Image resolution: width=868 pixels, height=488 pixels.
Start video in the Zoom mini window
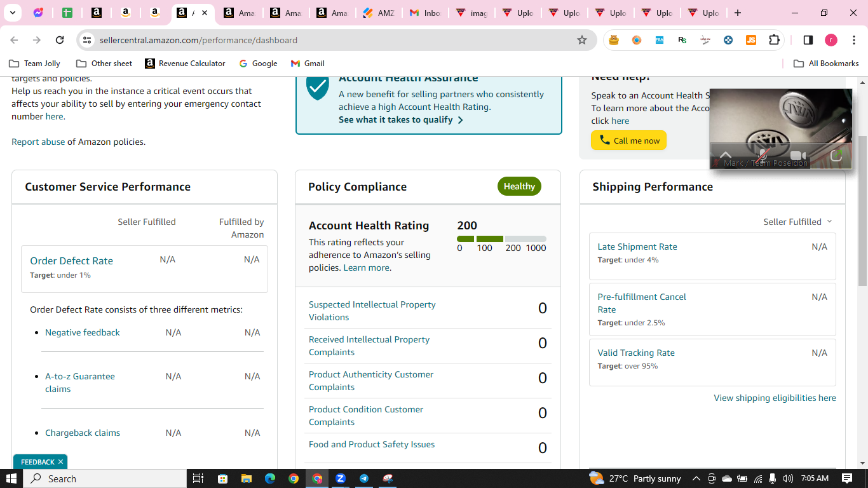(x=798, y=156)
